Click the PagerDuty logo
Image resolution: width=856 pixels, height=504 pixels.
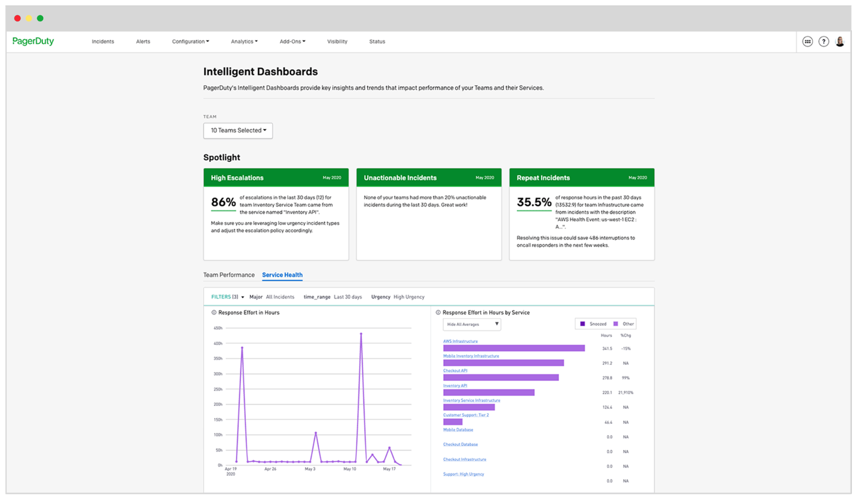(33, 41)
